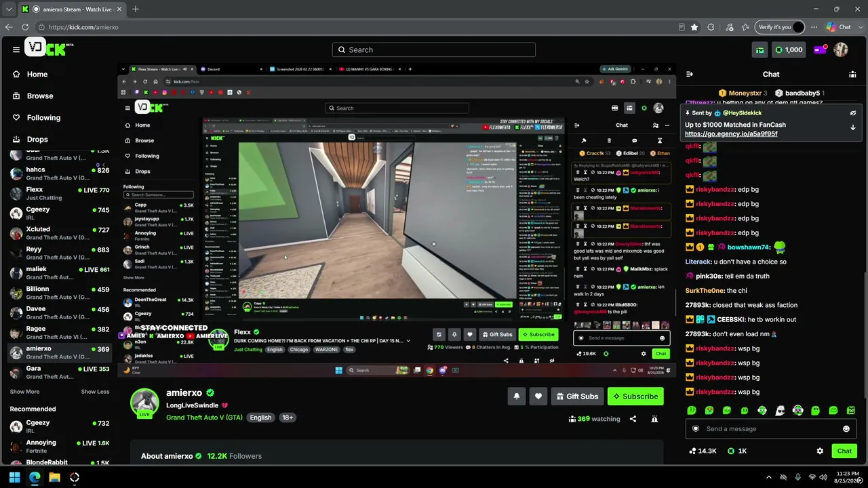
Task: Open Following in the sidebar
Action: point(37,118)
